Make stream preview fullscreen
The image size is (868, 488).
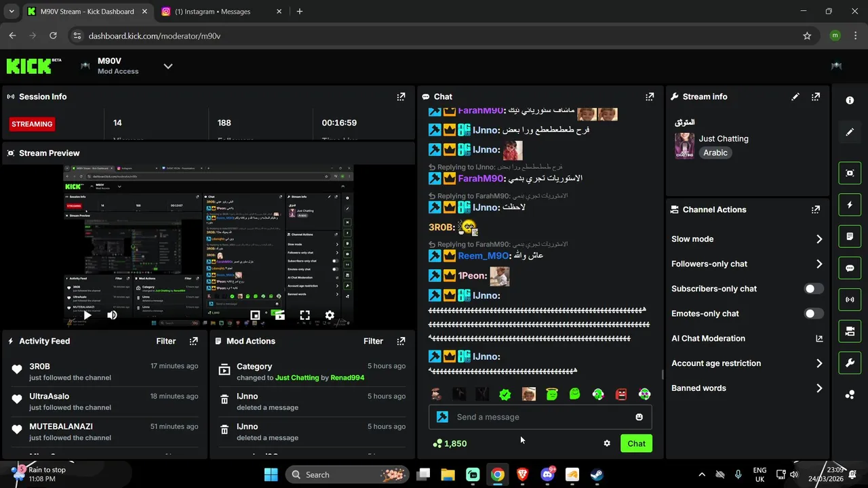(x=304, y=315)
